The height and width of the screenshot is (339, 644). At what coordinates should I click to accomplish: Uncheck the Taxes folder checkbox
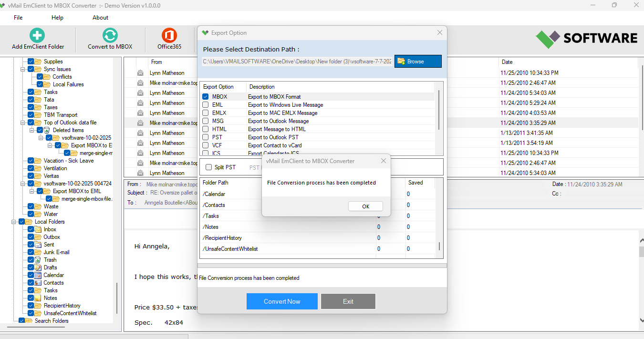click(31, 107)
